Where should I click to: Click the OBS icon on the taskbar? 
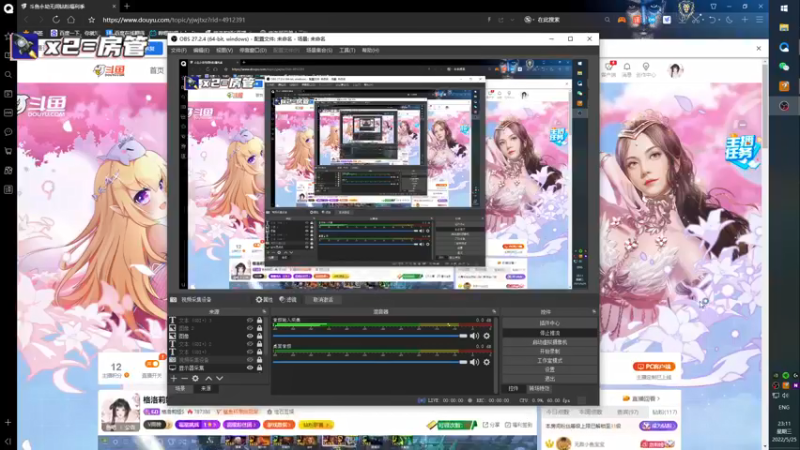[784, 106]
